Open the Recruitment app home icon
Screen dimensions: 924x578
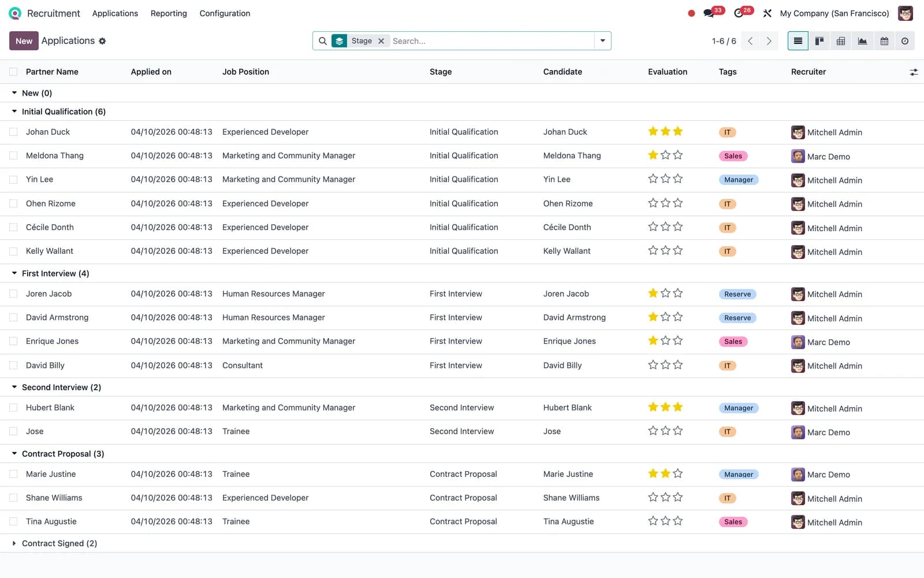click(x=15, y=13)
